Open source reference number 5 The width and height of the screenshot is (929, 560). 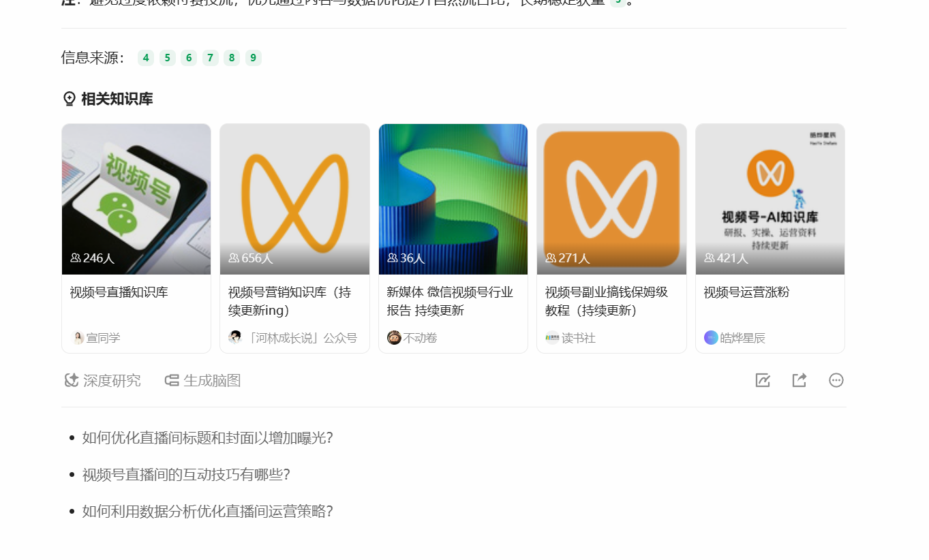(x=167, y=58)
